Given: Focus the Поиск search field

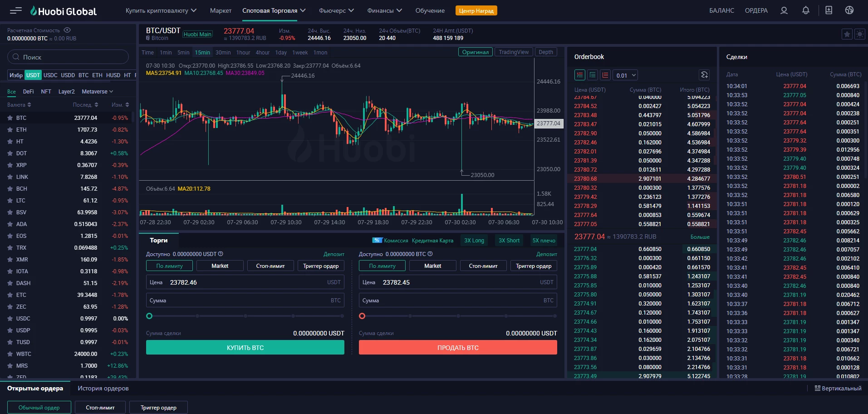Looking at the screenshot, I should 68,57.
